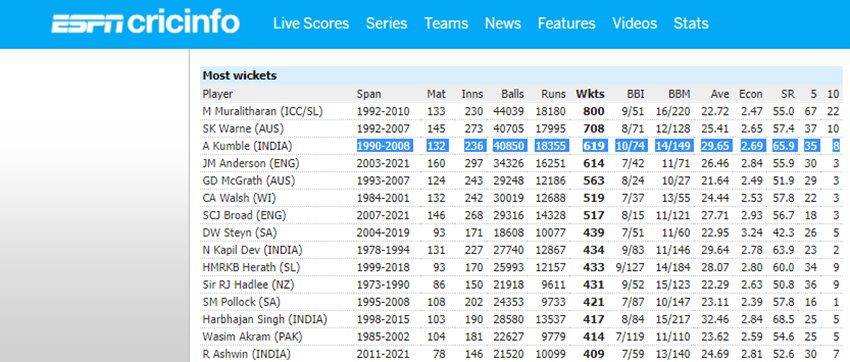Image resolution: width=850 pixels, height=362 pixels.
Task: Click Wasim Akram's BBI 7/119
Action: 630,337
